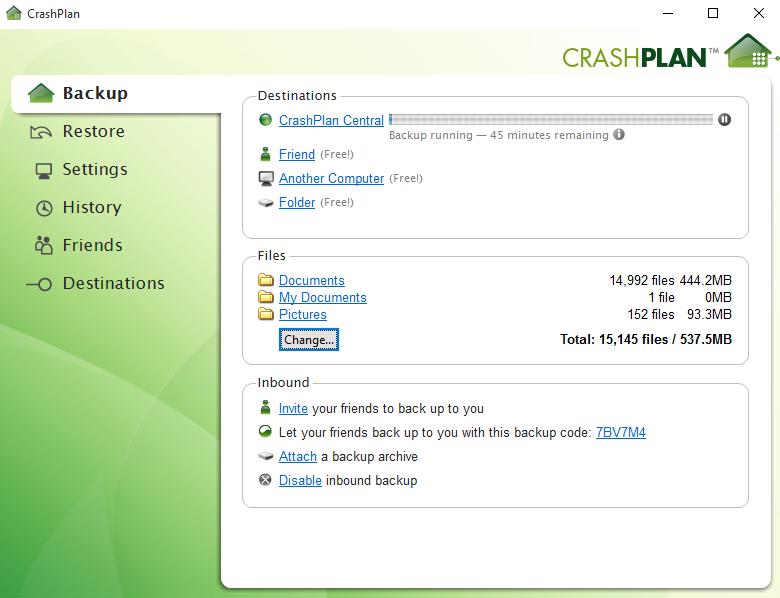
Task: Switch to the Restore tab
Action: click(x=94, y=131)
